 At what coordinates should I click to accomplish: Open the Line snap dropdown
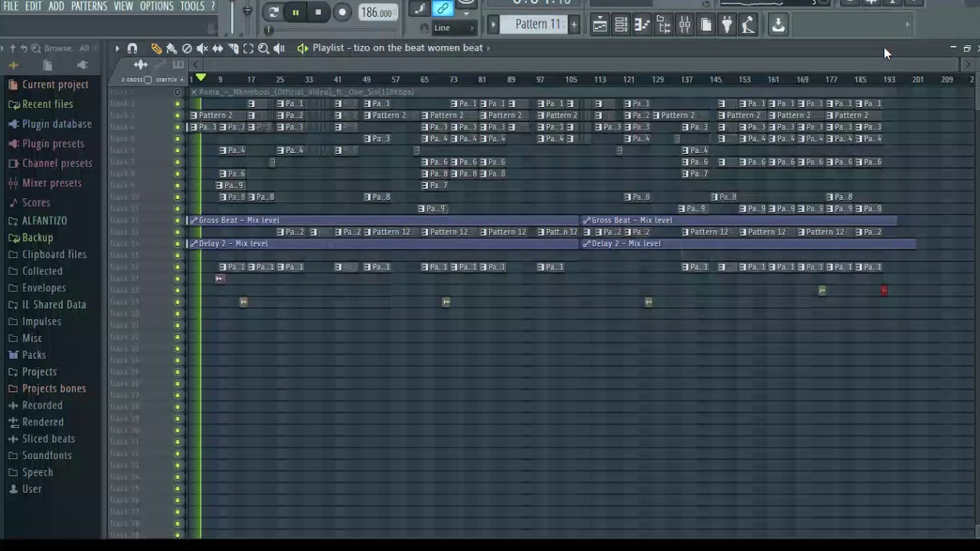click(452, 28)
